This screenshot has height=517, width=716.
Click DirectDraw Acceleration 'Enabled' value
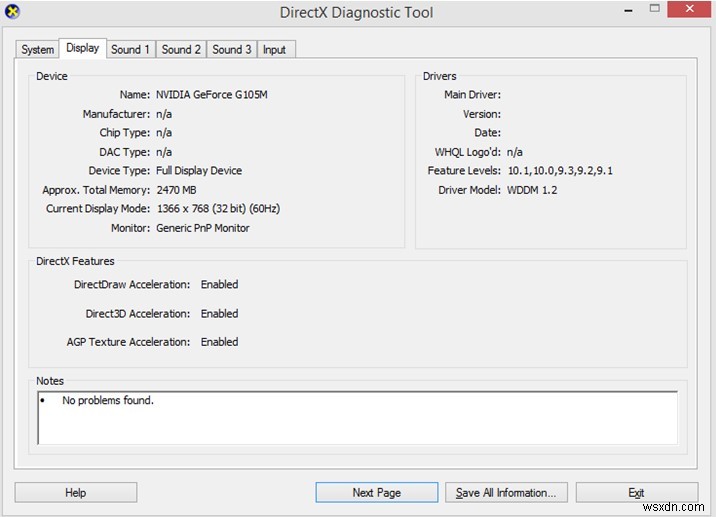pyautogui.click(x=220, y=285)
